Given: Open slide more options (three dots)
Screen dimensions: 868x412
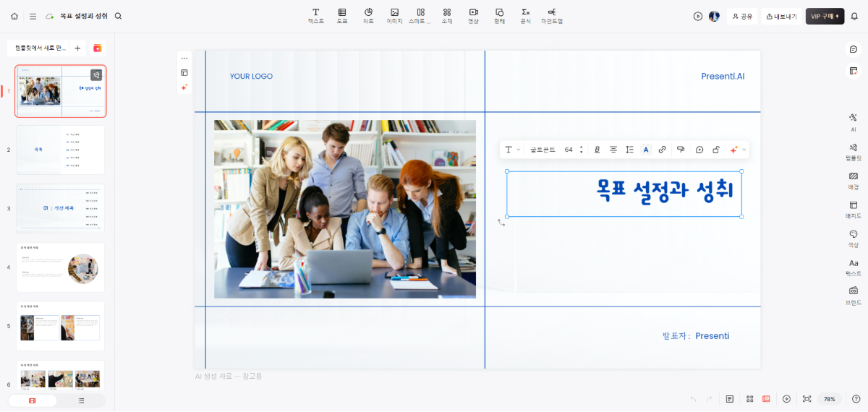Looking at the screenshot, I should (184, 58).
